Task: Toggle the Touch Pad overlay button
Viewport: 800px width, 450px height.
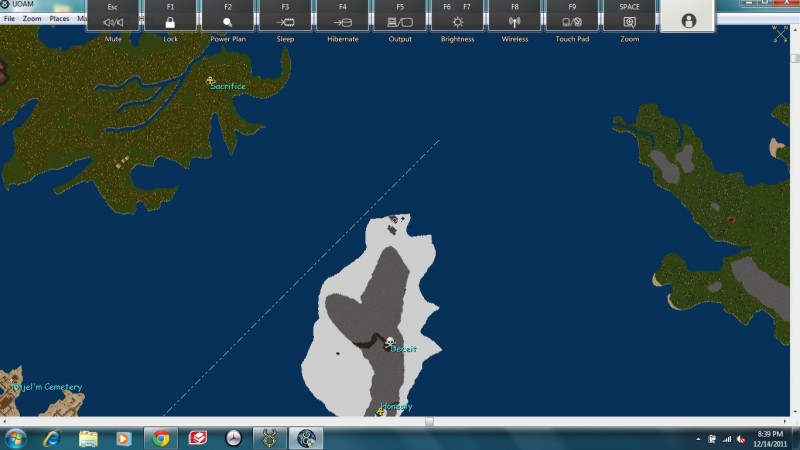Action: (572, 21)
